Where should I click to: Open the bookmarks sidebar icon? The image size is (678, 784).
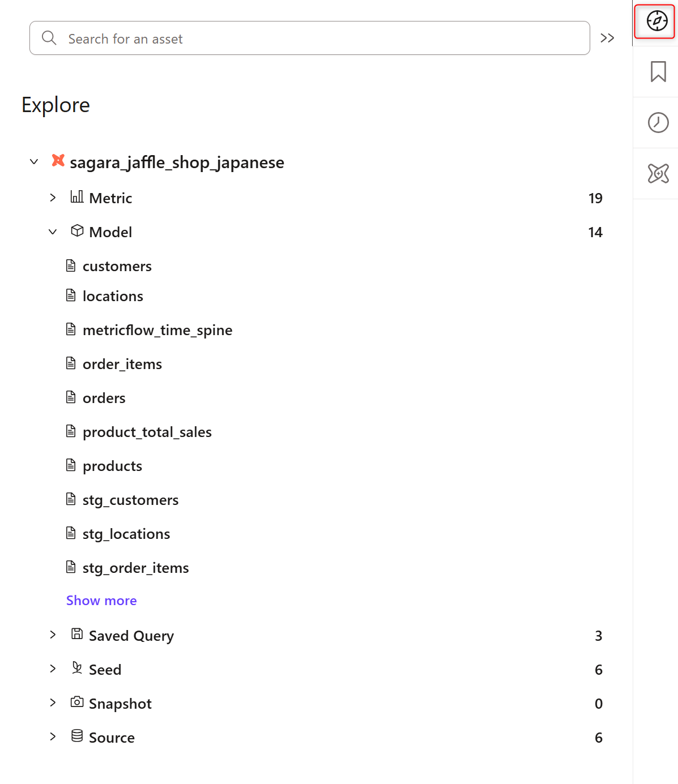(658, 72)
